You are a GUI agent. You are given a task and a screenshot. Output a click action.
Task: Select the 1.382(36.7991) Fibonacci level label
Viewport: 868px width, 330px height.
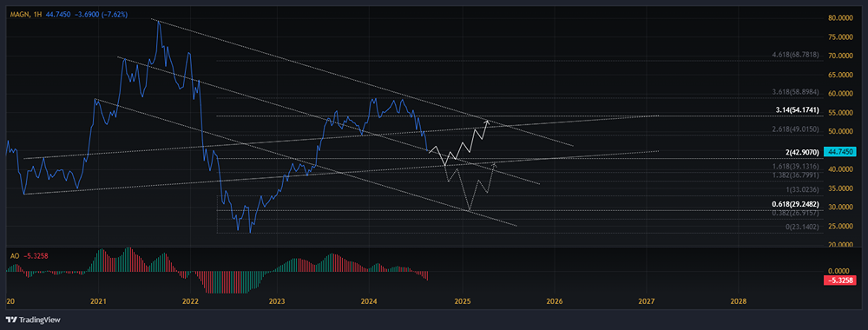tap(795, 175)
